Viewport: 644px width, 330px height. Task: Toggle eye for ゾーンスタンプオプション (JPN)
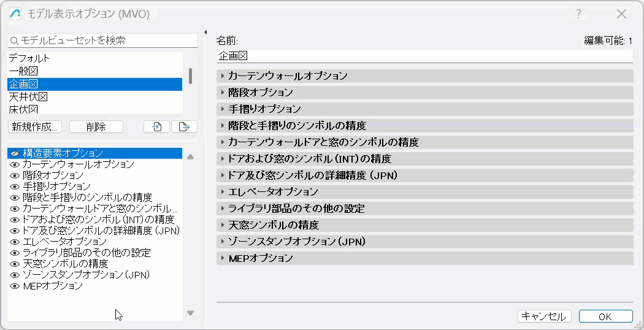click(15, 275)
